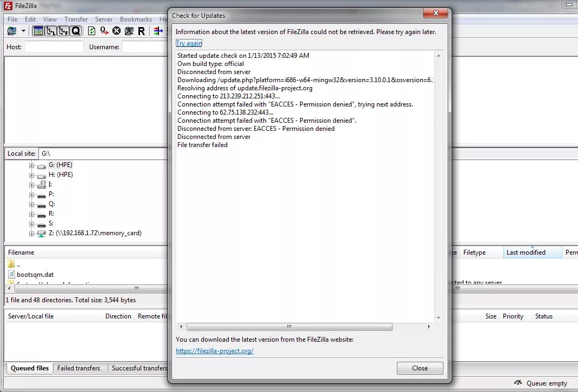Select the I: drive icon

pyautogui.click(x=42, y=184)
